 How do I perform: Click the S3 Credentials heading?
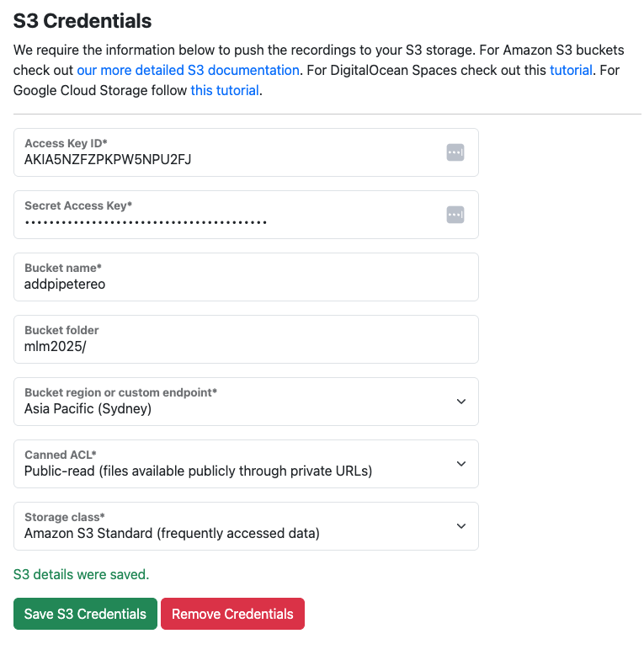click(82, 21)
